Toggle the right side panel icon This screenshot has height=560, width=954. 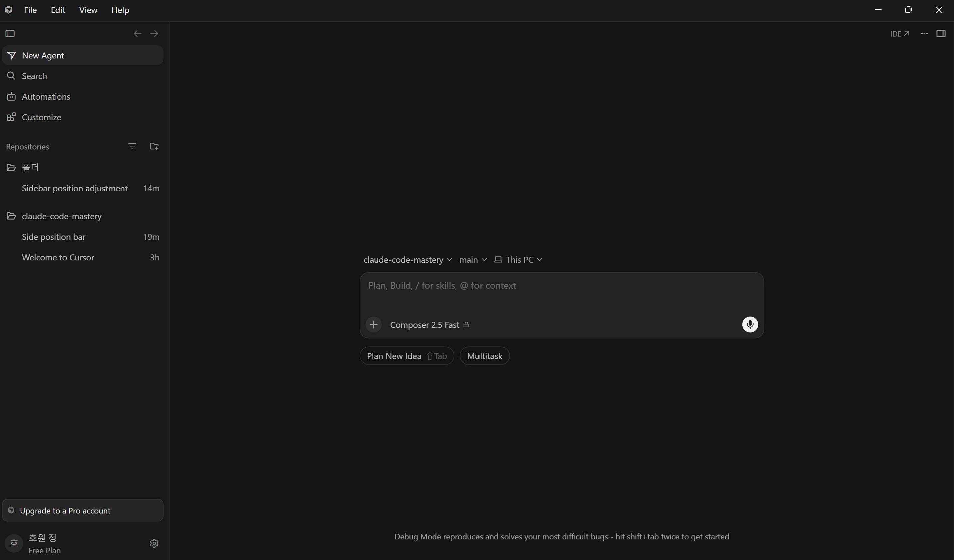click(941, 34)
